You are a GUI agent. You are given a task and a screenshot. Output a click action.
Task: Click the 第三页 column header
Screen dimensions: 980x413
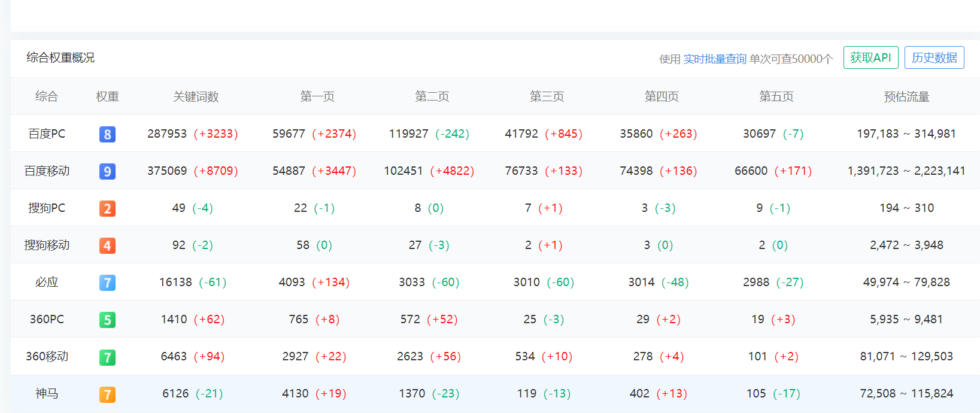pos(547,96)
